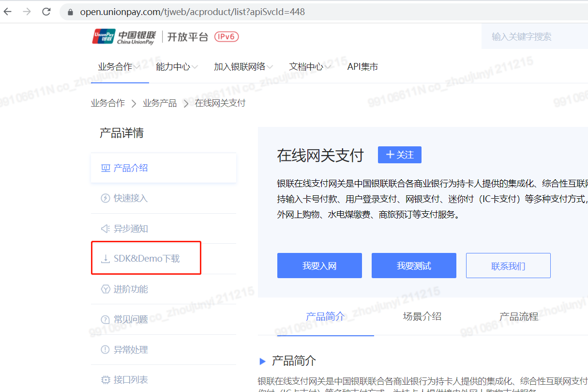Click the browser back arrow
The image size is (588, 392).
[8, 12]
